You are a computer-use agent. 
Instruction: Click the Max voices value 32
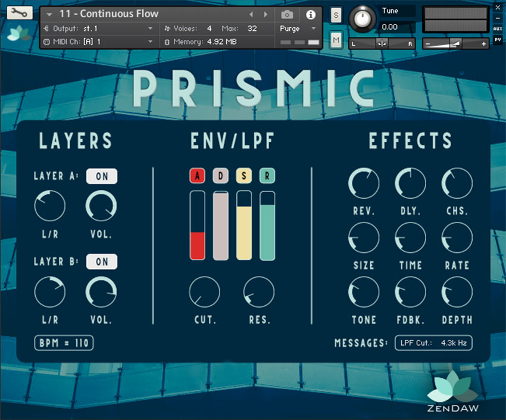coord(252,29)
